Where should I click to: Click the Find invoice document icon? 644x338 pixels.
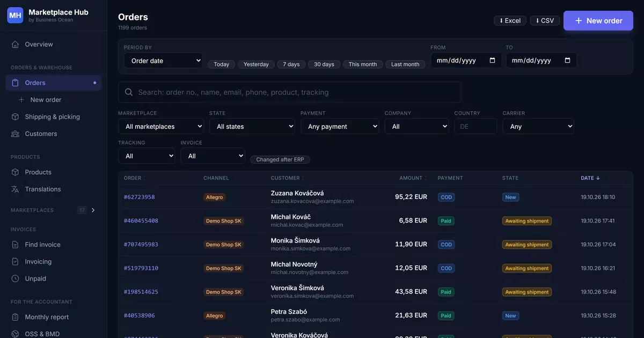pos(15,245)
